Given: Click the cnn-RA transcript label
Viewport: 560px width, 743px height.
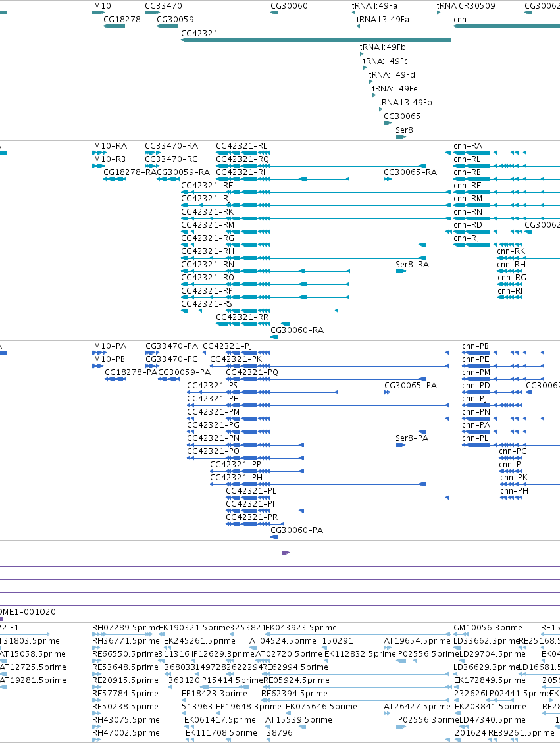Looking at the screenshot, I should pyautogui.click(x=468, y=146).
